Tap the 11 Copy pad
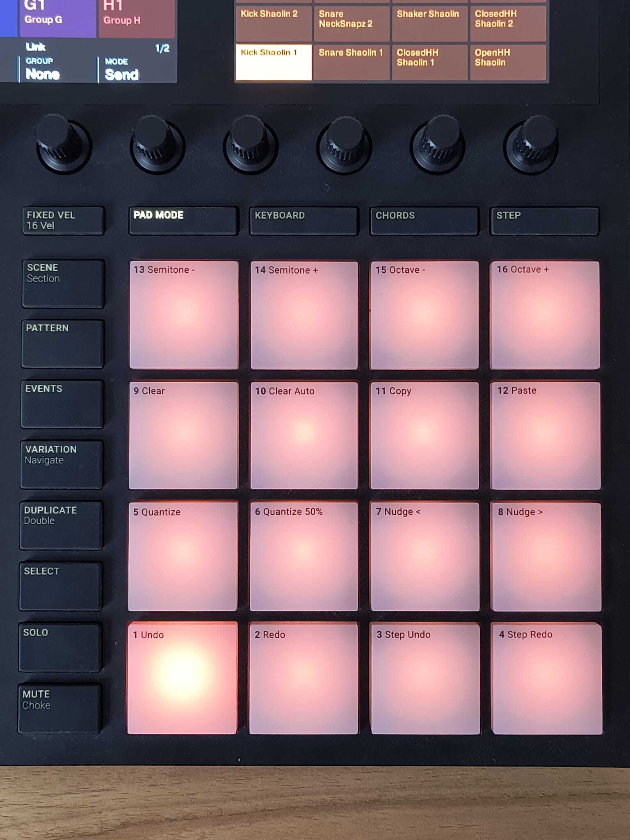 [425, 436]
